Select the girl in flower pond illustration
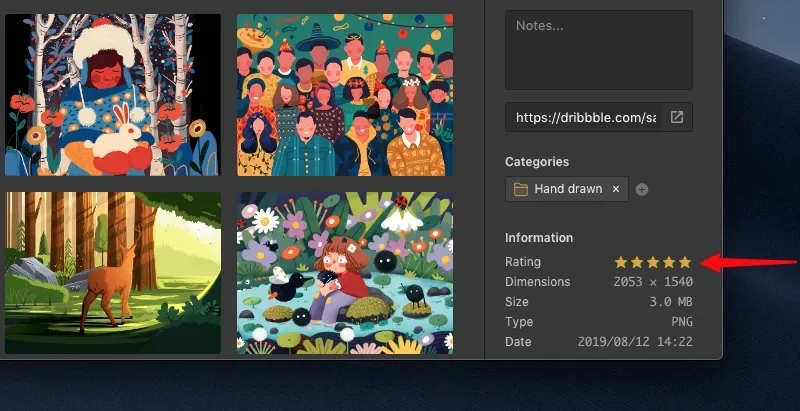The image size is (800, 411). 345,273
